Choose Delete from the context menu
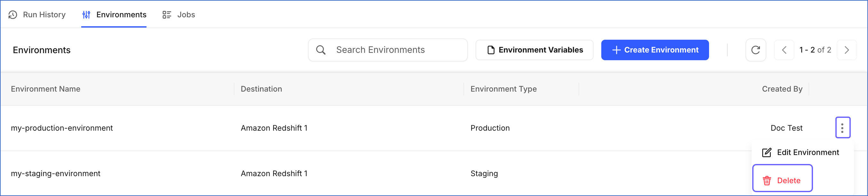 coord(782,179)
